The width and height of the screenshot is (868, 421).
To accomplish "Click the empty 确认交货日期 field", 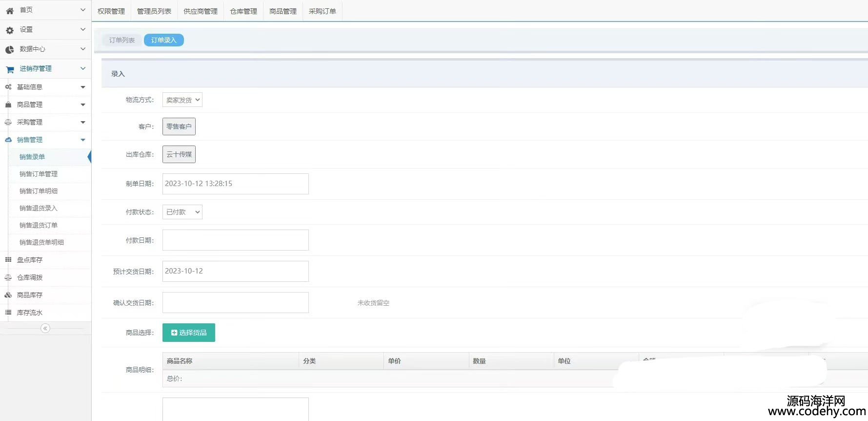I will 236,302.
